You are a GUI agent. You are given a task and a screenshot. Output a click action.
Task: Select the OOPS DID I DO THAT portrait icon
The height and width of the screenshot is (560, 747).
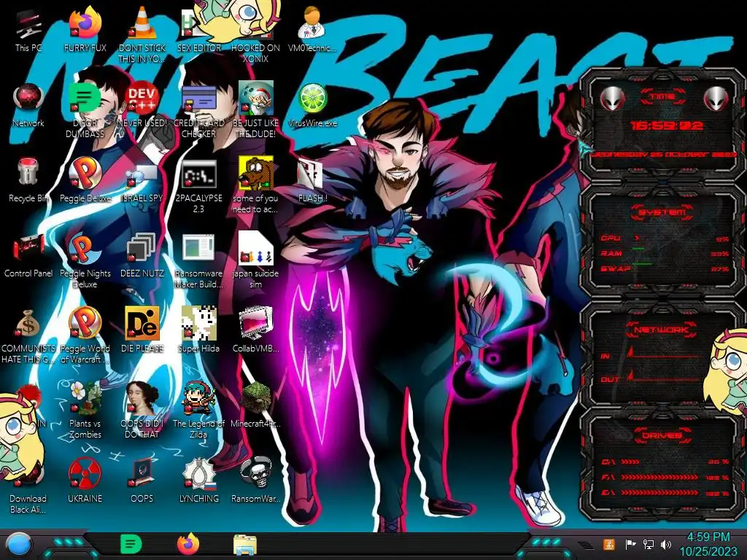pyautogui.click(x=142, y=411)
